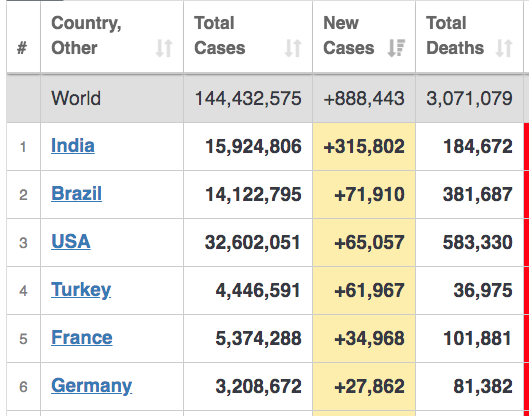Select the World row label
The height and width of the screenshot is (416, 529).
point(76,99)
